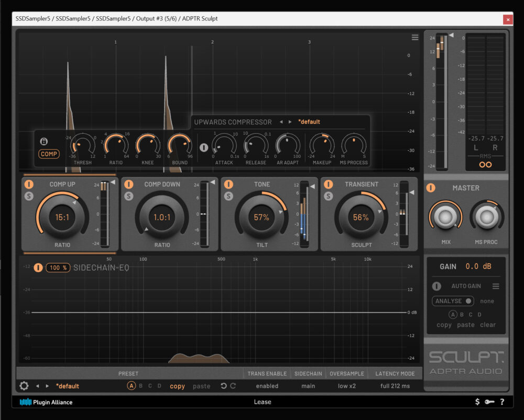Open the SIDECHAIN 'main' dropdown
Viewport: 524px width, 420px height.
coord(308,386)
